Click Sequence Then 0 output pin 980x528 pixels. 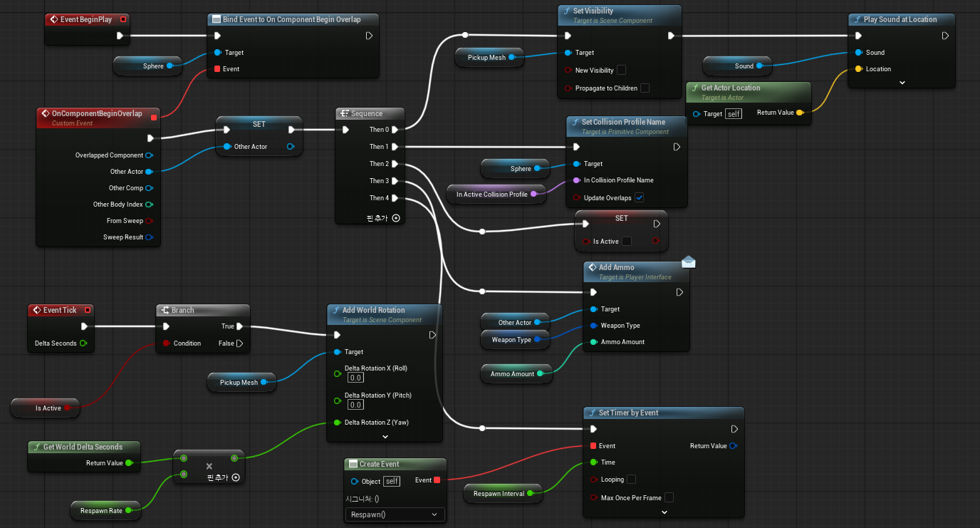395,130
